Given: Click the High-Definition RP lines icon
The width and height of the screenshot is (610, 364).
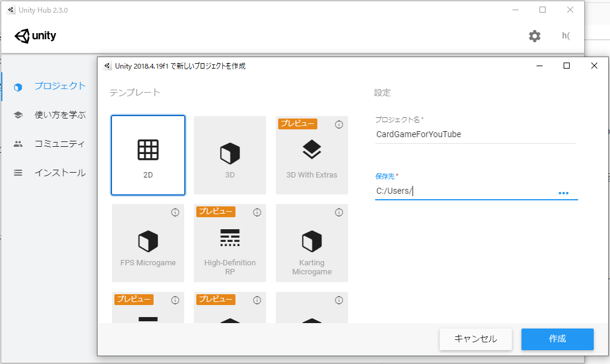Looking at the screenshot, I should 230,238.
